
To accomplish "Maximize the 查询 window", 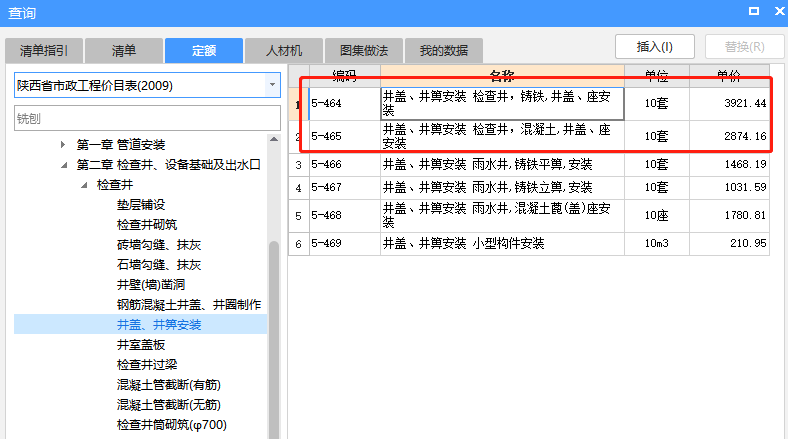I will pos(753,11).
